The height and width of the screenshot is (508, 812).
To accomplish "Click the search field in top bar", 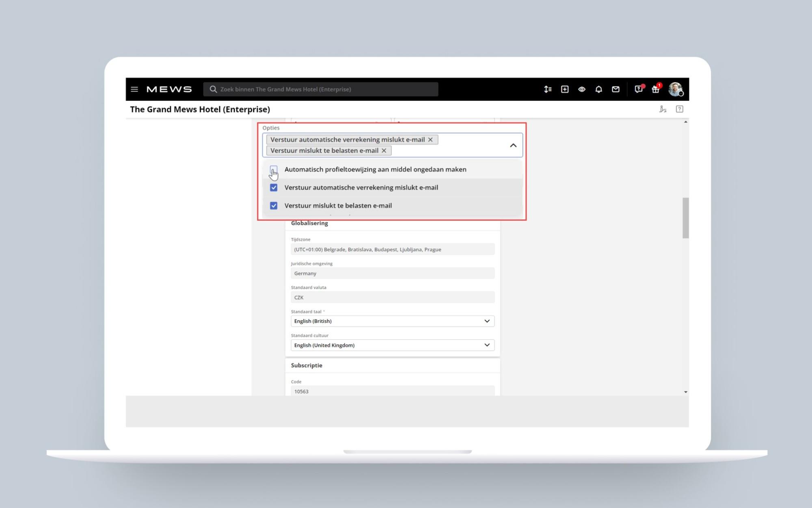I will pos(321,89).
